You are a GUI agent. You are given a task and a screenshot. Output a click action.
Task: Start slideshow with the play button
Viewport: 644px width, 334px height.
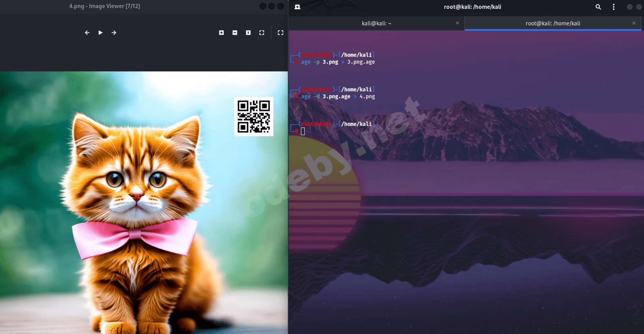[x=101, y=33]
